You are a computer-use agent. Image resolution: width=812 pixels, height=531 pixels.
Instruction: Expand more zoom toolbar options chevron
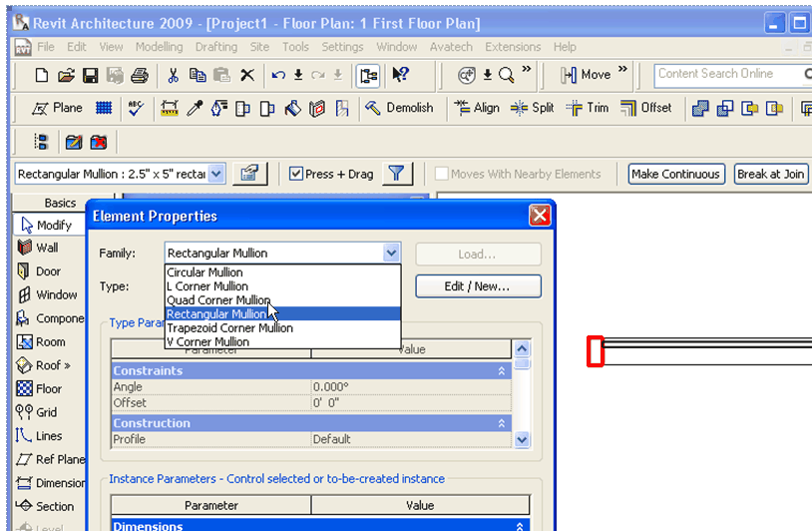526,69
